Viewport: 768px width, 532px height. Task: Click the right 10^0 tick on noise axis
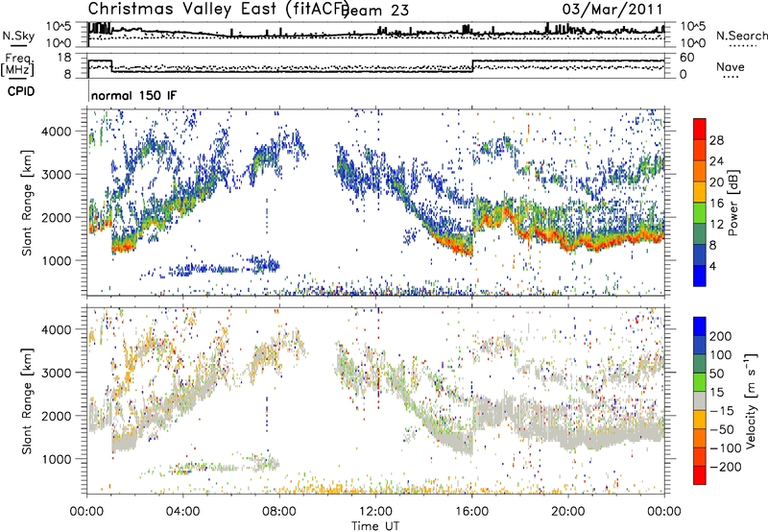pos(692,43)
